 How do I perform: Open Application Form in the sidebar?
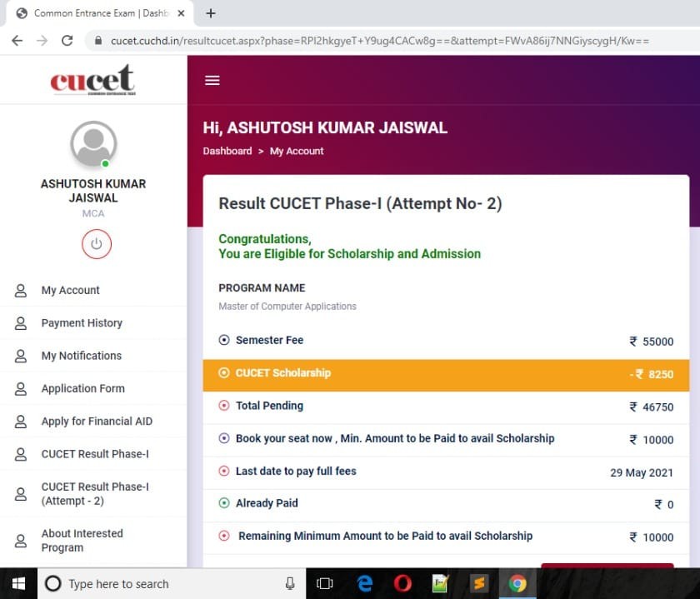[83, 388]
